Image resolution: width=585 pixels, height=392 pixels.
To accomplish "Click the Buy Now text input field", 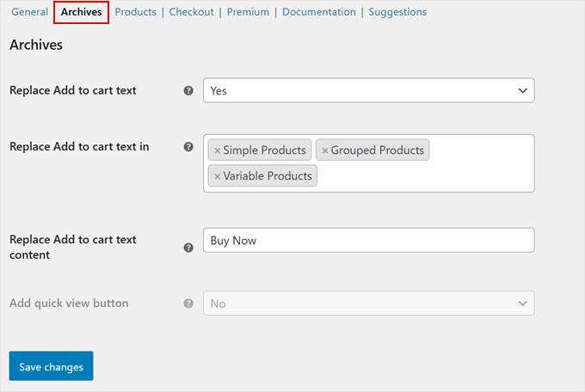I will (368, 241).
